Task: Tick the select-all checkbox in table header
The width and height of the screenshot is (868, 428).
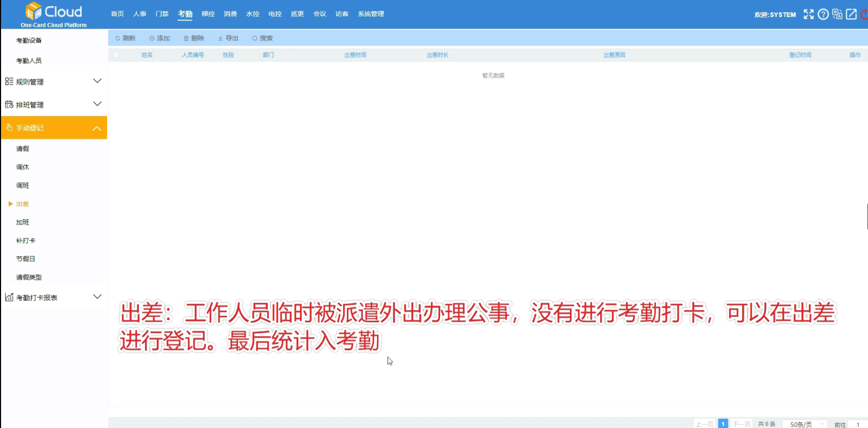Action: (x=116, y=55)
